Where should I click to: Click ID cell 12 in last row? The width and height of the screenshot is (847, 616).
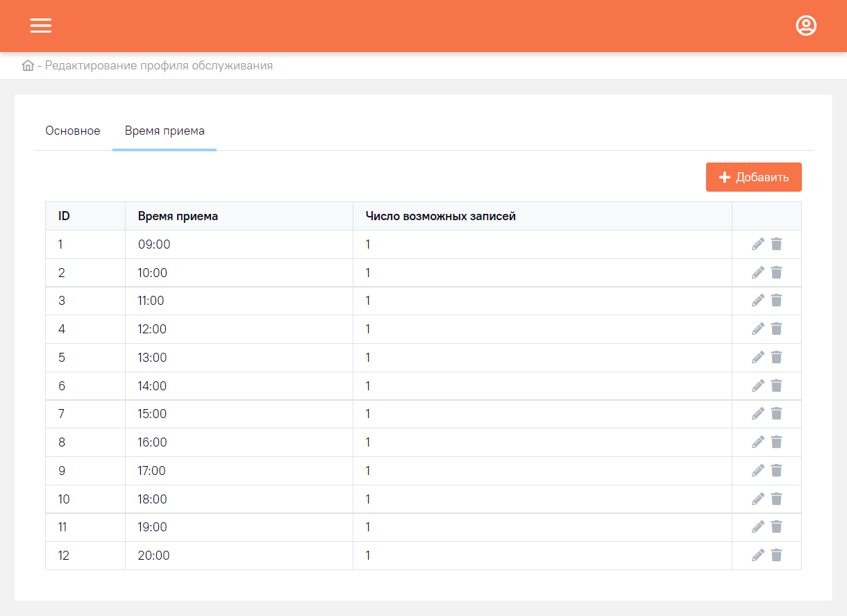point(85,556)
